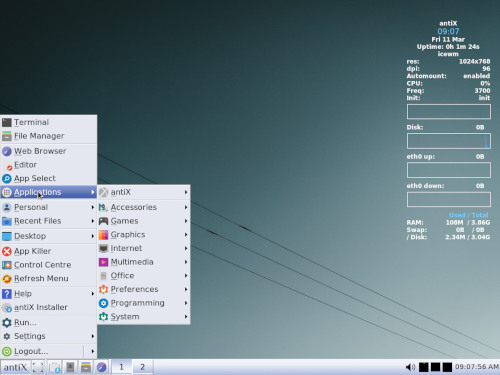Expand the Accessories submenu
The image size is (500, 375).
tap(144, 207)
